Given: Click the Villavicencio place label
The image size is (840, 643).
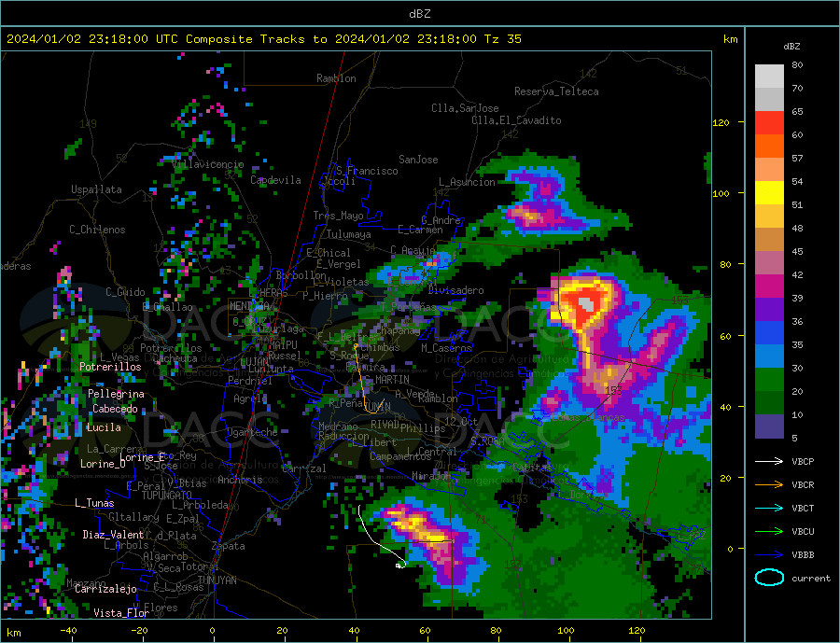Looking at the screenshot, I should [x=208, y=164].
